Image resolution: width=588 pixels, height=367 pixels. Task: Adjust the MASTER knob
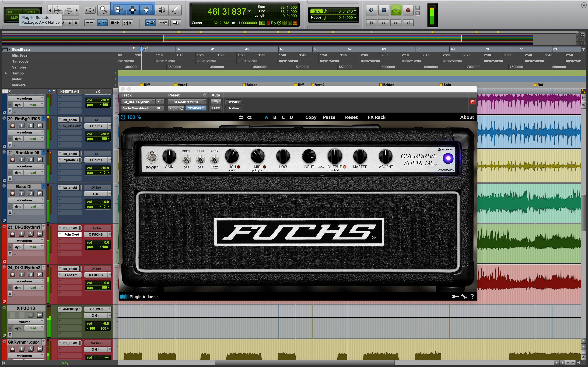pos(360,156)
